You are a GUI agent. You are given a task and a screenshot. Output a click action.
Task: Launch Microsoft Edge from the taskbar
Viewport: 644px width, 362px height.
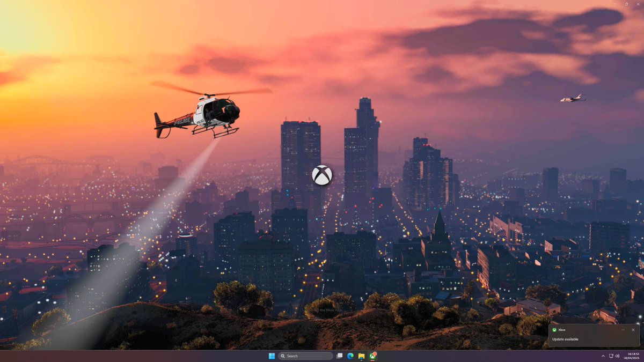pos(350,356)
